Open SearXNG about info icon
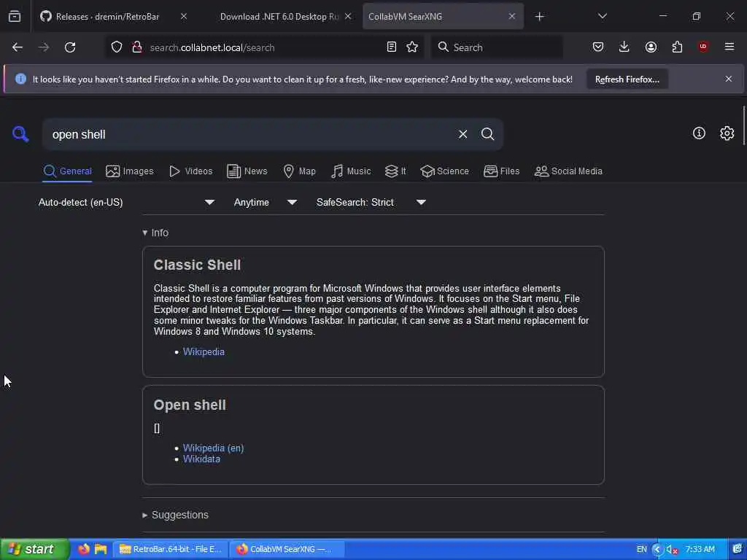Screen dimensions: 747x560 click(x=699, y=133)
